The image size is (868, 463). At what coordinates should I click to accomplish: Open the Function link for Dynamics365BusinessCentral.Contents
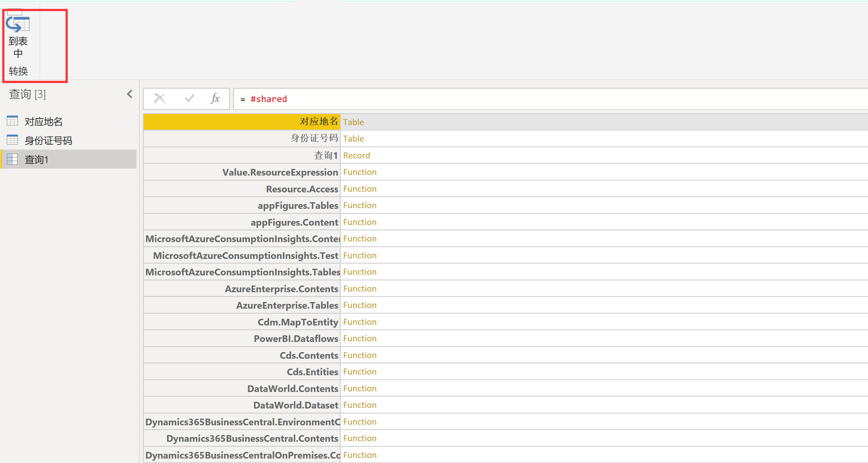click(359, 438)
